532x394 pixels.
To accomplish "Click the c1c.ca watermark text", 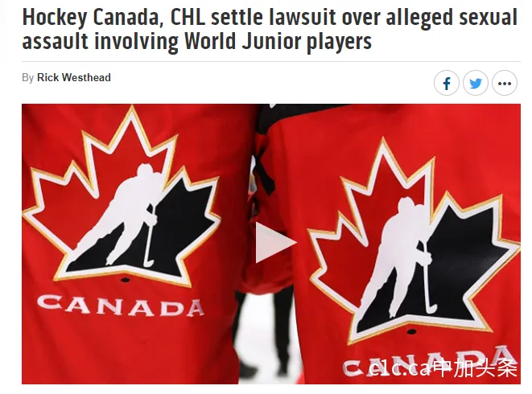I will pyautogui.click(x=400, y=368).
